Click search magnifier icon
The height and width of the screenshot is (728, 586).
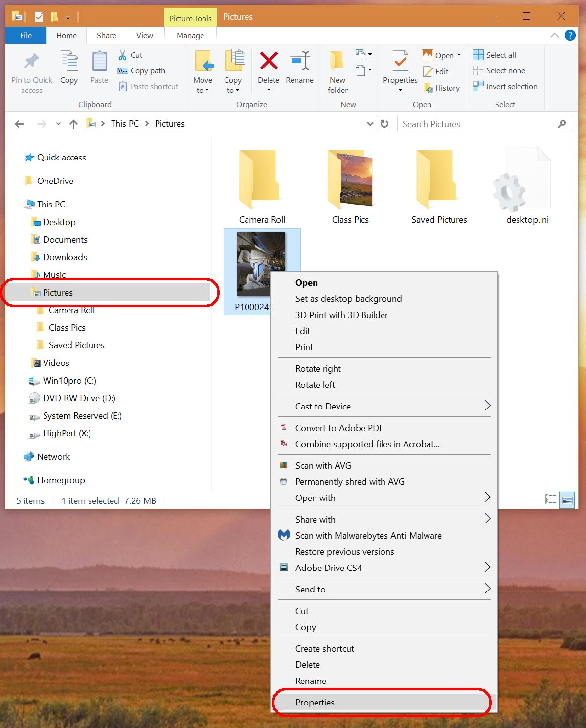coord(562,124)
